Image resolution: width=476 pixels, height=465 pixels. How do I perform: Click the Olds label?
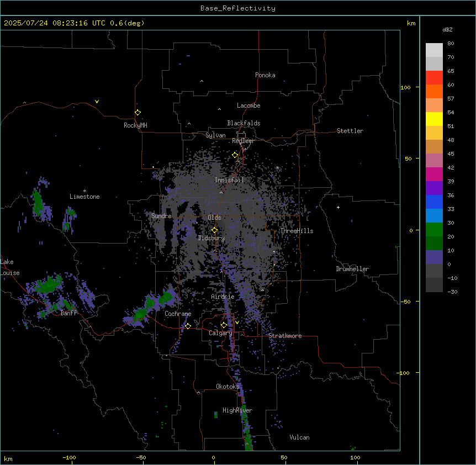tap(214, 218)
